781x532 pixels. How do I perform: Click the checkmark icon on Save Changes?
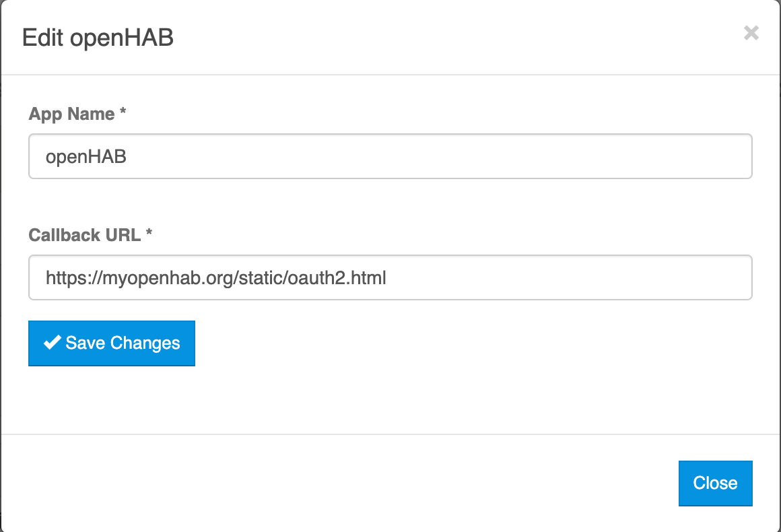coord(53,343)
